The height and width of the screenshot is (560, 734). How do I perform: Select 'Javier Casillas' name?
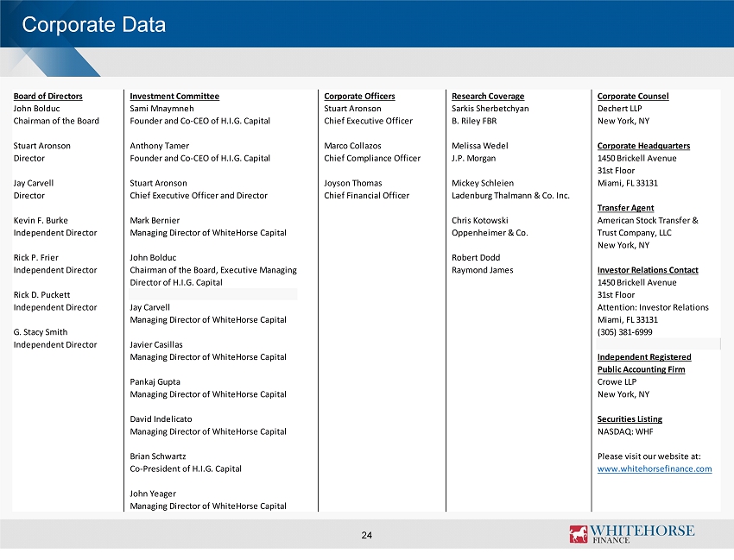156,344
